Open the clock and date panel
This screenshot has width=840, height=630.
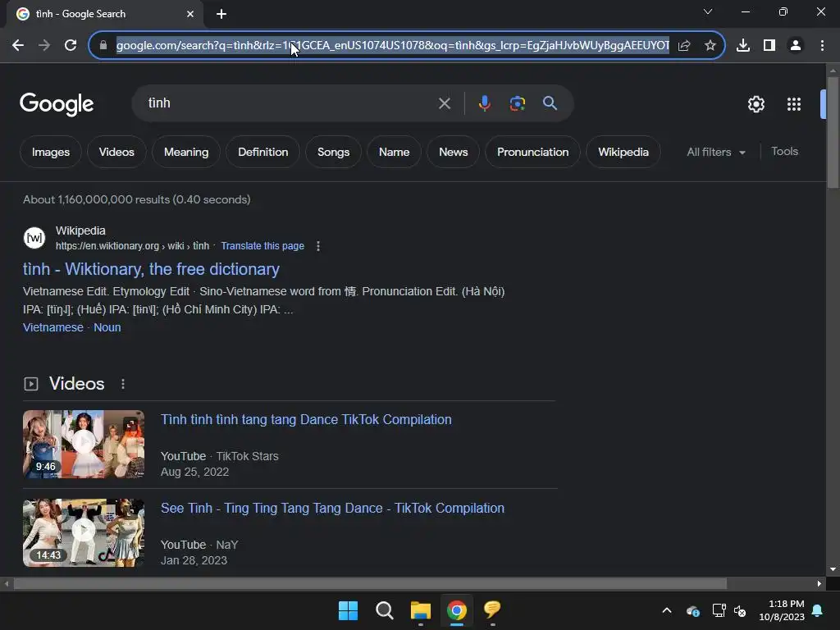pos(782,610)
